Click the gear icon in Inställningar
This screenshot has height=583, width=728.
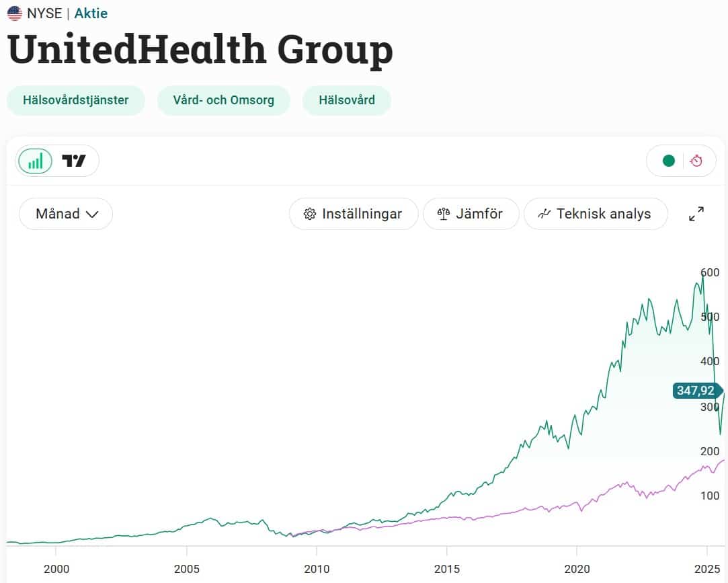[310, 214]
